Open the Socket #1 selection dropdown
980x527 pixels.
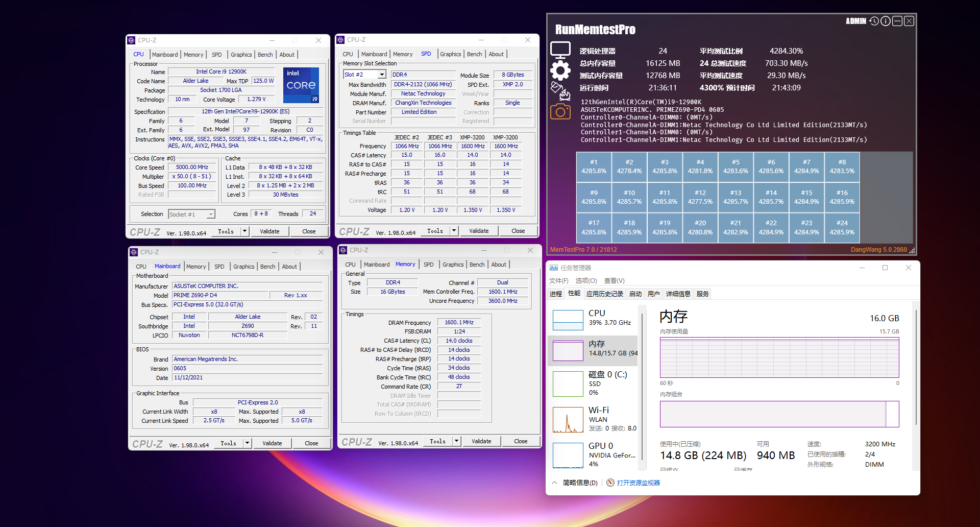(x=211, y=214)
